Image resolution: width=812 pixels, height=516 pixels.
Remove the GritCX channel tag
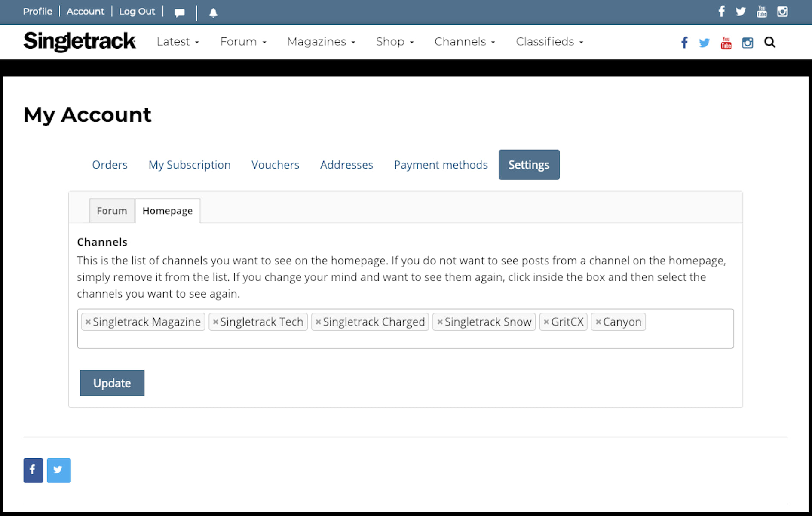tap(546, 322)
